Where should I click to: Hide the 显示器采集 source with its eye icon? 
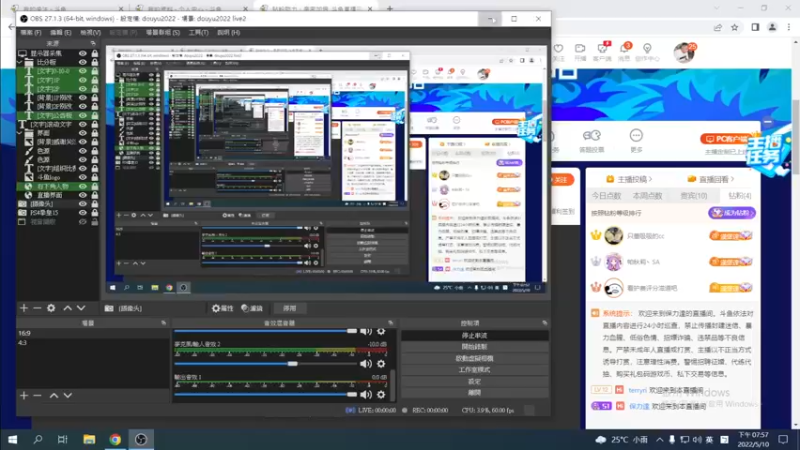pos(83,53)
